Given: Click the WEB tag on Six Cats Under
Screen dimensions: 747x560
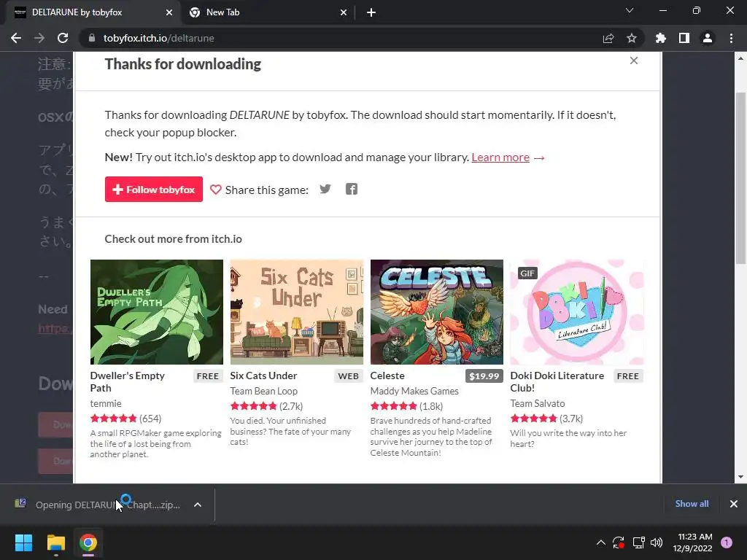Looking at the screenshot, I should point(348,376).
